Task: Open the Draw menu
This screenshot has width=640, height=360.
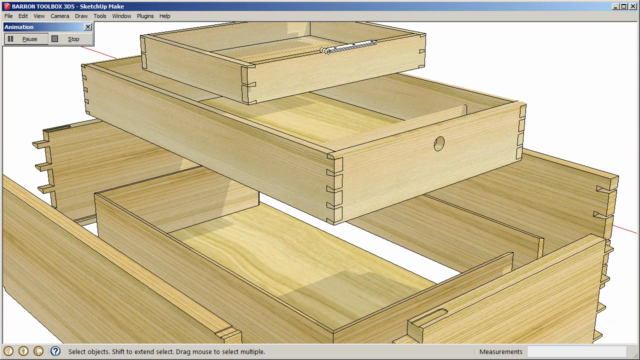Action: tap(81, 16)
